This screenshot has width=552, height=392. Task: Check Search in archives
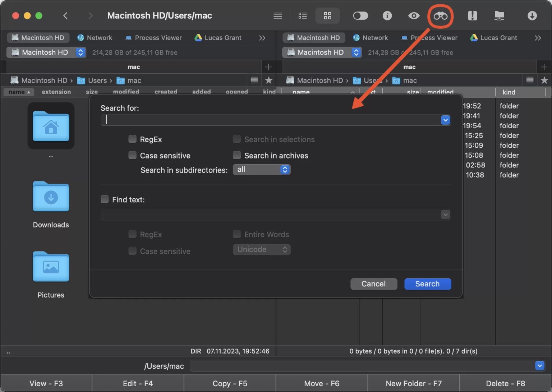click(x=237, y=155)
